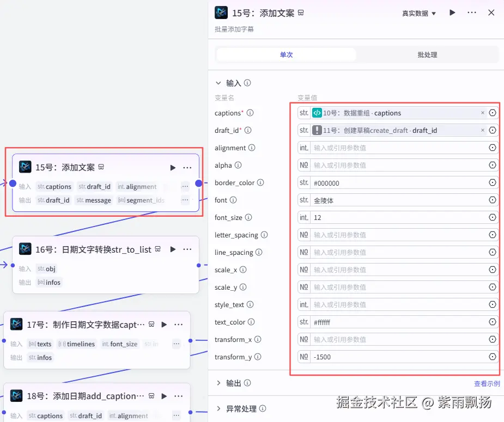The height and width of the screenshot is (422, 504).
Task: Open more menu of 15号 node card
Action: 187,168
